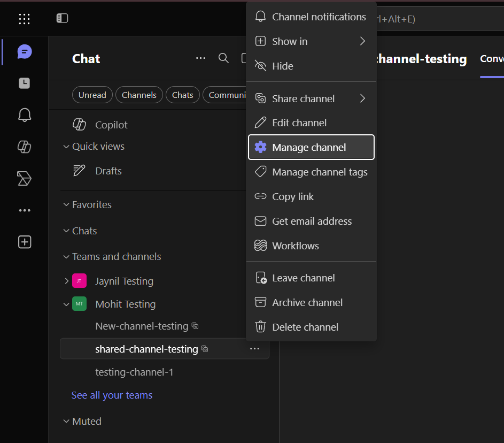
Task: Collapse the Favorites section
Action: coord(66,204)
